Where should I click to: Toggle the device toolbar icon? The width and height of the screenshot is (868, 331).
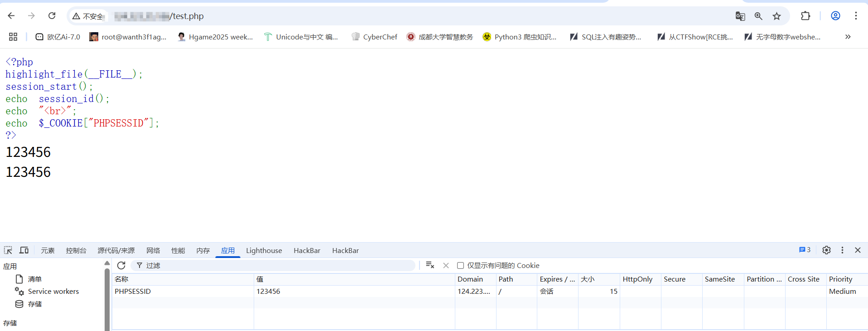tap(24, 250)
